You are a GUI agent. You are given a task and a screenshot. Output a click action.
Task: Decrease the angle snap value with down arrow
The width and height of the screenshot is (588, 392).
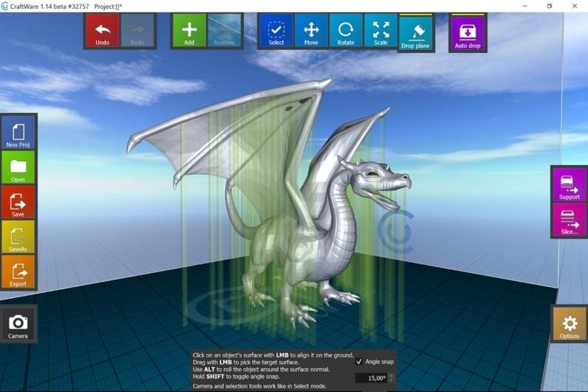point(391,380)
